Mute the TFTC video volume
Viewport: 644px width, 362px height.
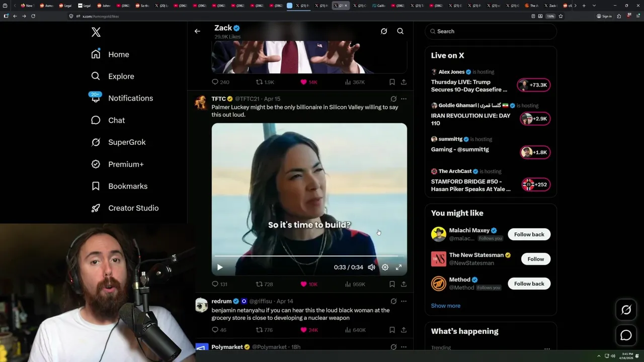click(371, 267)
